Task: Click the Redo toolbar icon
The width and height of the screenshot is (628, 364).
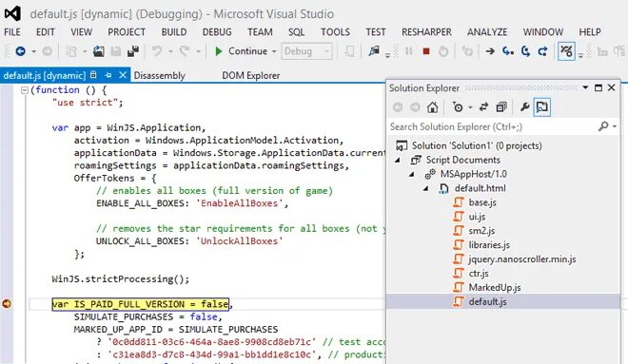Action: [185, 51]
